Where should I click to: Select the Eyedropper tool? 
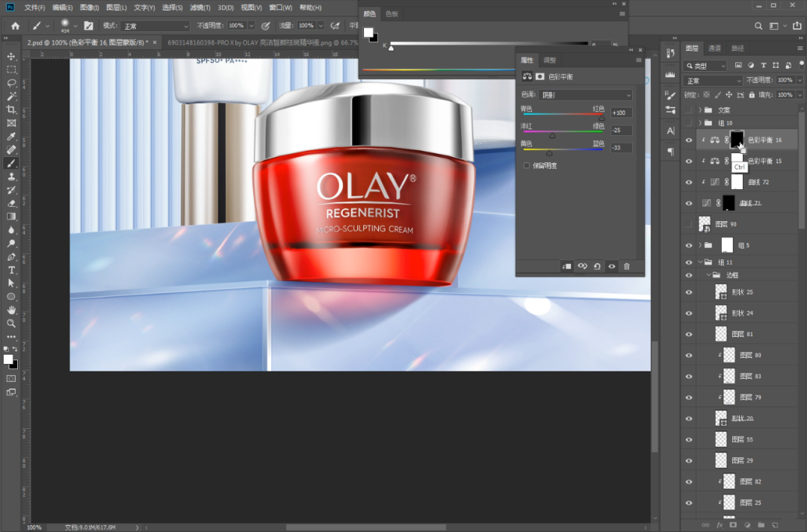pyautogui.click(x=10, y=136)
